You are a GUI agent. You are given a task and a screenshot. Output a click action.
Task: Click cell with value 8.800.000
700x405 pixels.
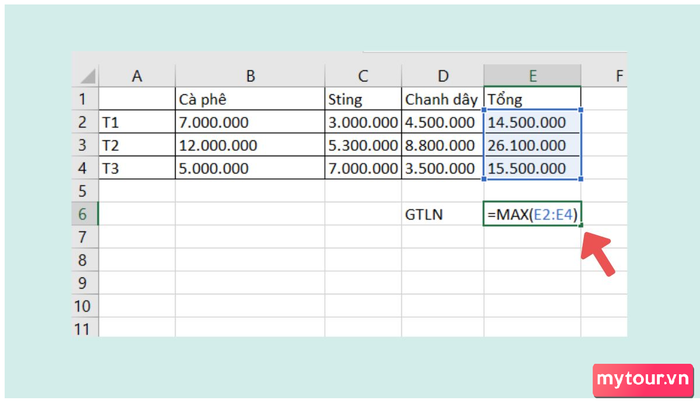coord(442,145)
